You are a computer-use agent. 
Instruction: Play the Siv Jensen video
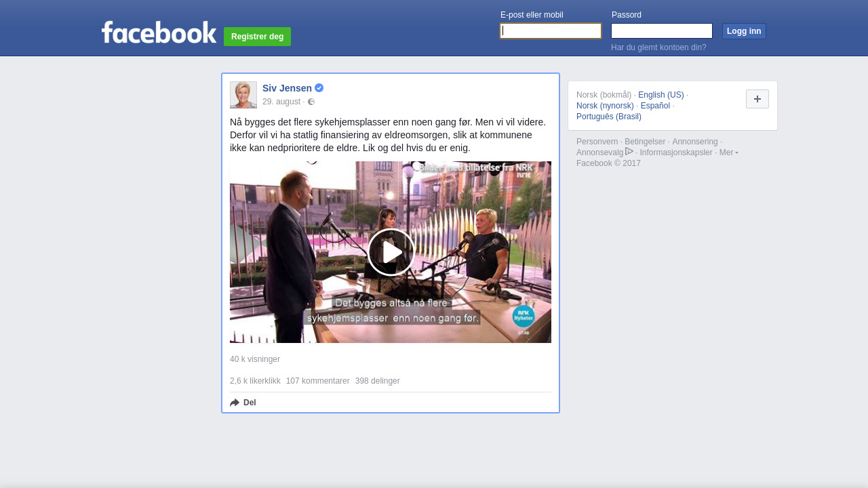point(391,252)
